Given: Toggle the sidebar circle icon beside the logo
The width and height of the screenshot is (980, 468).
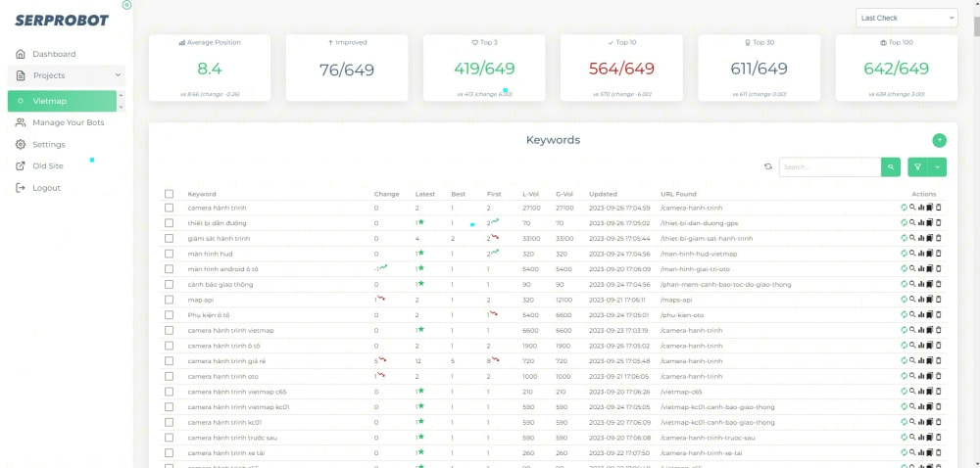Looking at the screenshot, I should (126, 5).
